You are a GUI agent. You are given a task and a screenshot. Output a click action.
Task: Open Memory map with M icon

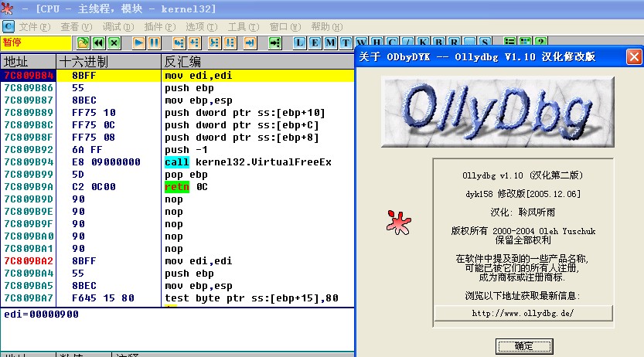330,42
